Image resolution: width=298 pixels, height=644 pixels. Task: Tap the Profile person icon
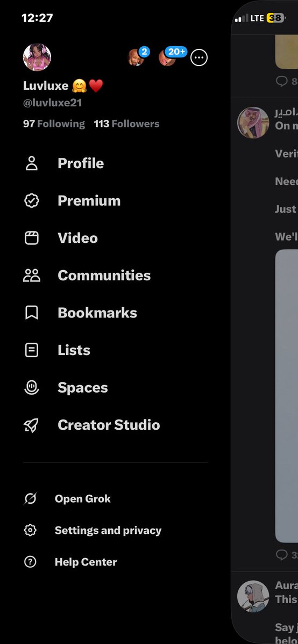click(x=32, y=163)
